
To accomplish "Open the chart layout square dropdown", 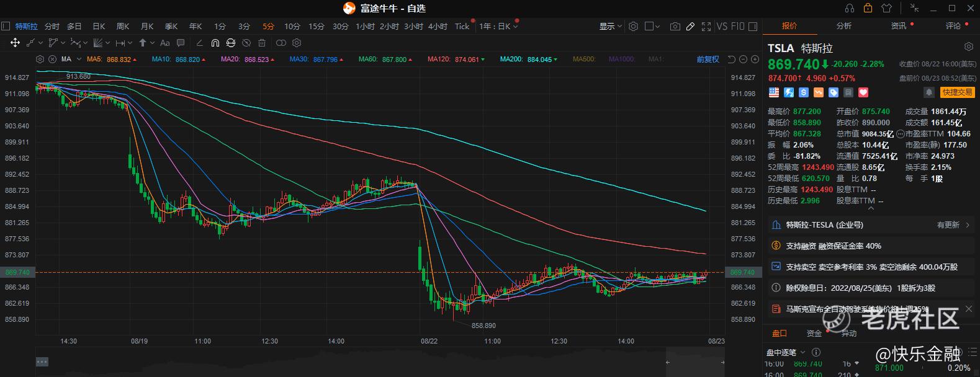I will click(652, 26).
